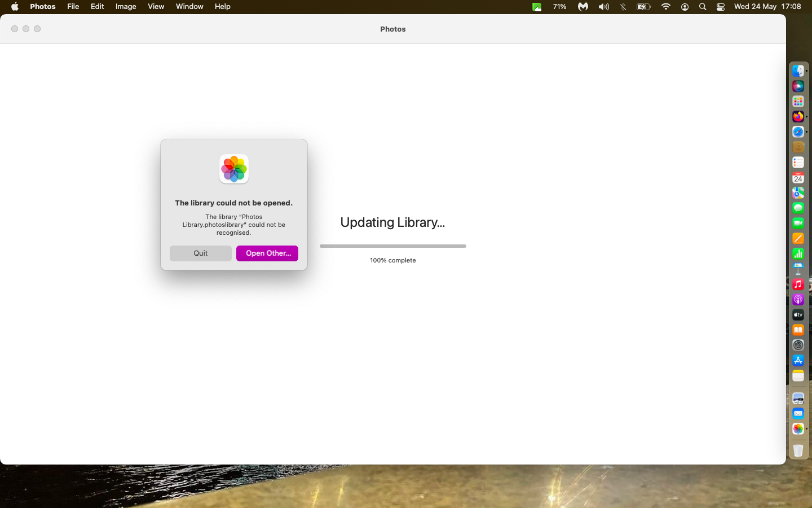Open the Image menu
The height and width of the screenshot is (508, 812).
coord(126,7)
